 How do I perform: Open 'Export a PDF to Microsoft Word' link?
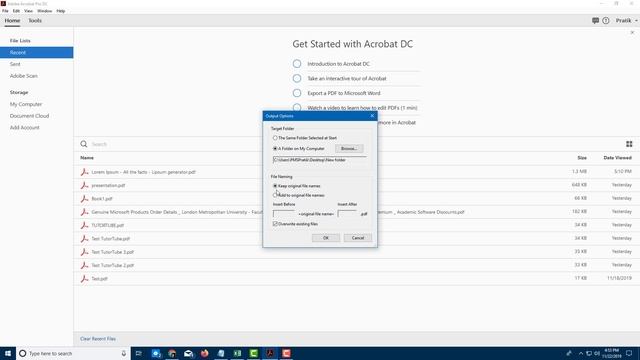tap(344, 93)
